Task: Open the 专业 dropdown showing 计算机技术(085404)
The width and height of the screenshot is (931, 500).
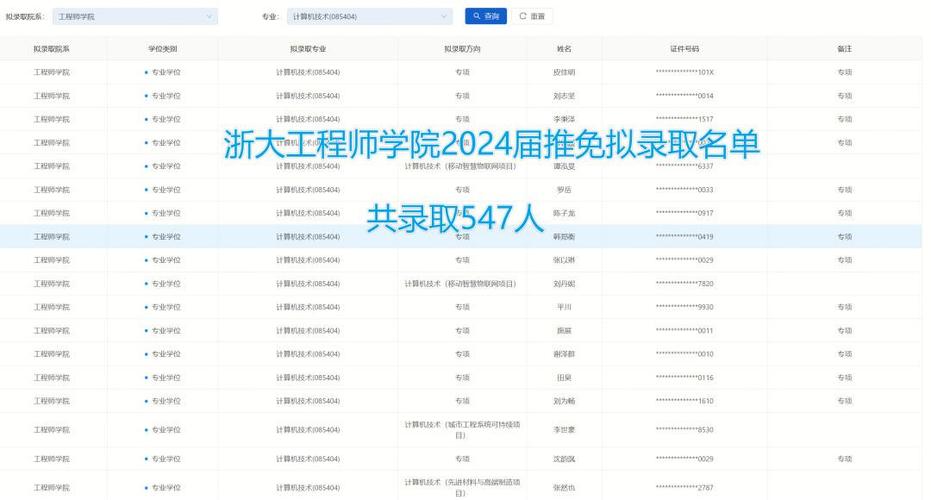Action: [369, 17]
